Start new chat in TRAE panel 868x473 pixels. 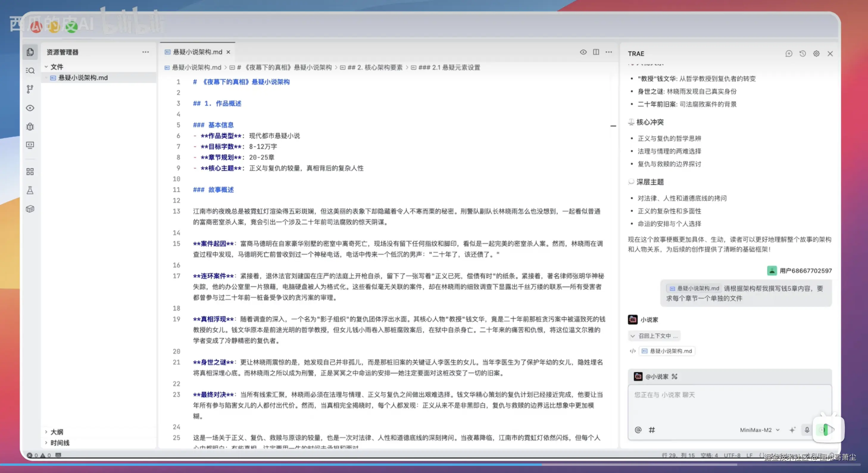coord(789,54)
